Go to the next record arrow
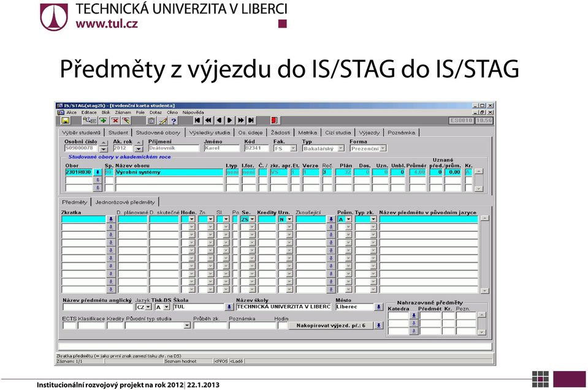The height and width of the screenshot is (390, 588). pyautogui.click(x=229, y=120)
